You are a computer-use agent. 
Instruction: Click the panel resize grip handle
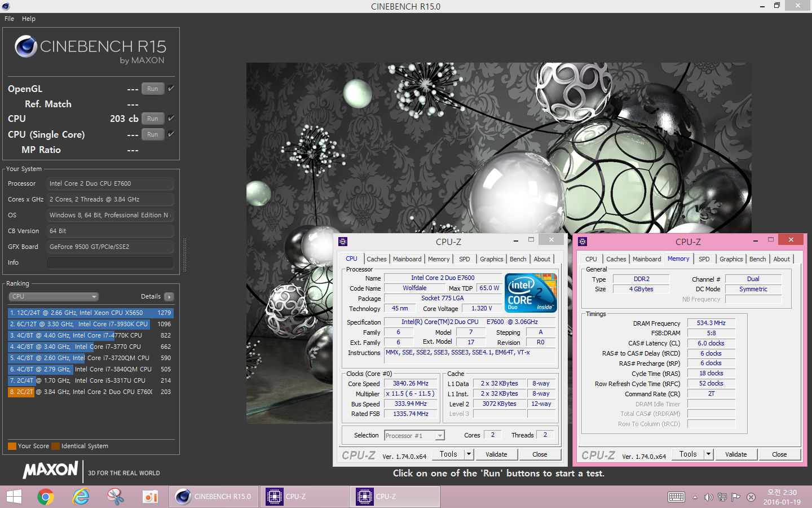coord(184,255)
